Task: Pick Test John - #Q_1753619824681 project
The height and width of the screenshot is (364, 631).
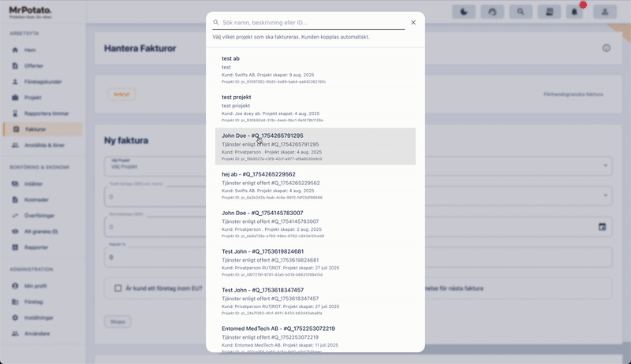Action: (x=315, y=262)
